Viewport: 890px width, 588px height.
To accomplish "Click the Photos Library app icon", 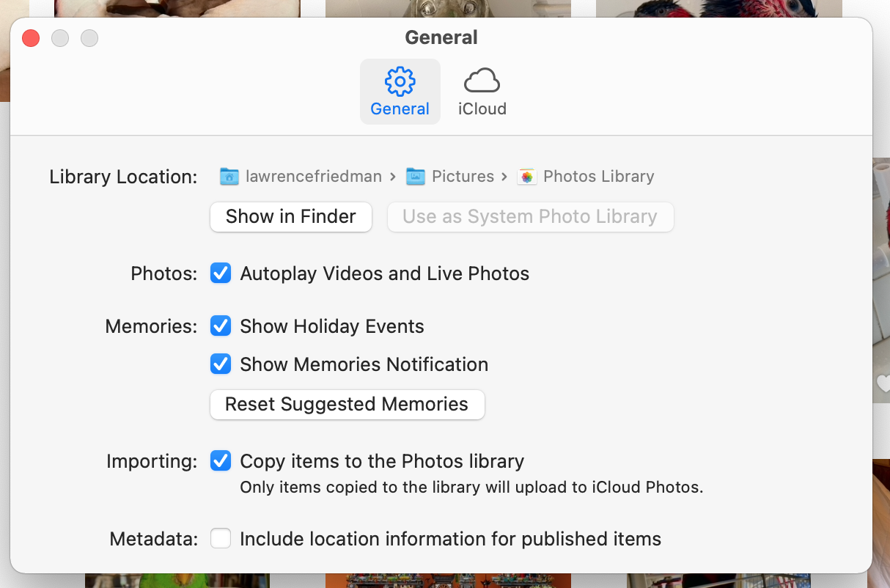I will [x=526, y=177].
